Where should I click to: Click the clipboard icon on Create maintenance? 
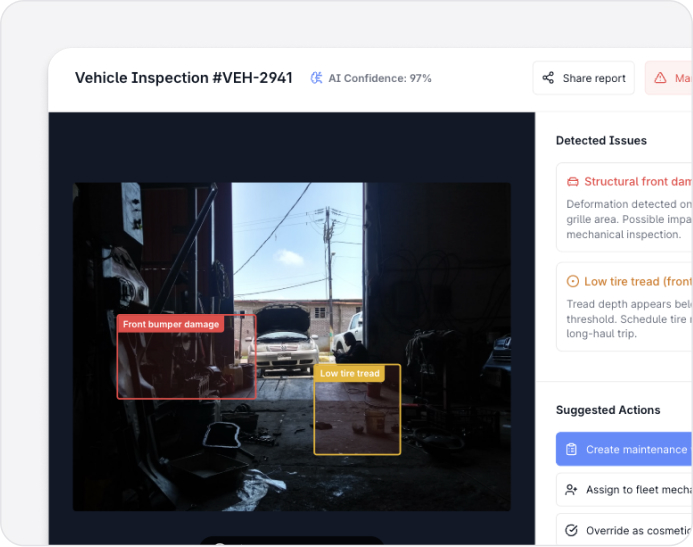coord(571,449)
